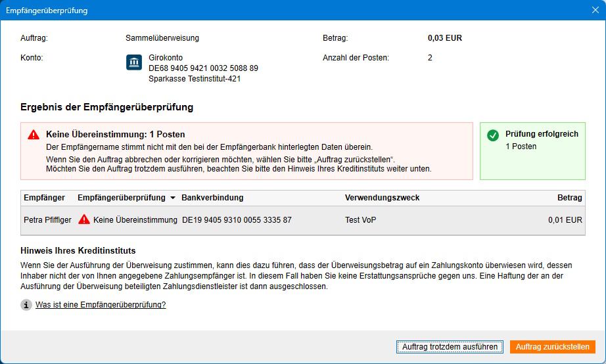Click the warning icon in Petra Pfiffiger's row

click(x=84, y=220)
